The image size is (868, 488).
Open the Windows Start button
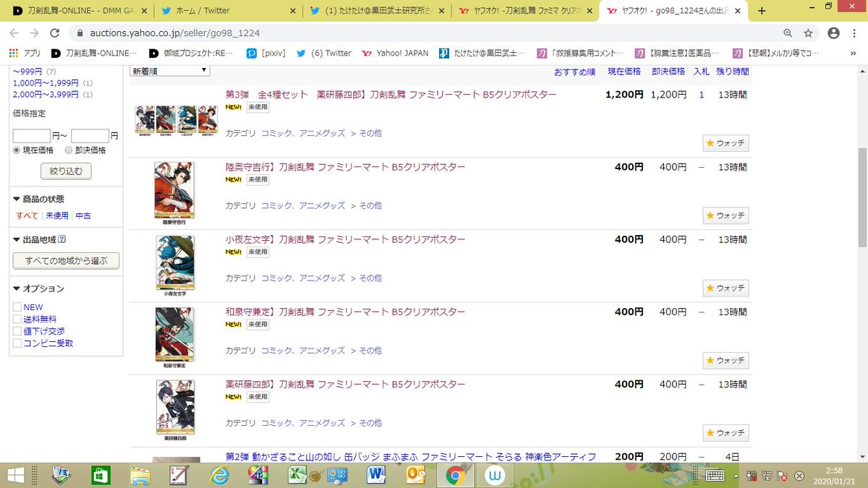pos(16,475)
